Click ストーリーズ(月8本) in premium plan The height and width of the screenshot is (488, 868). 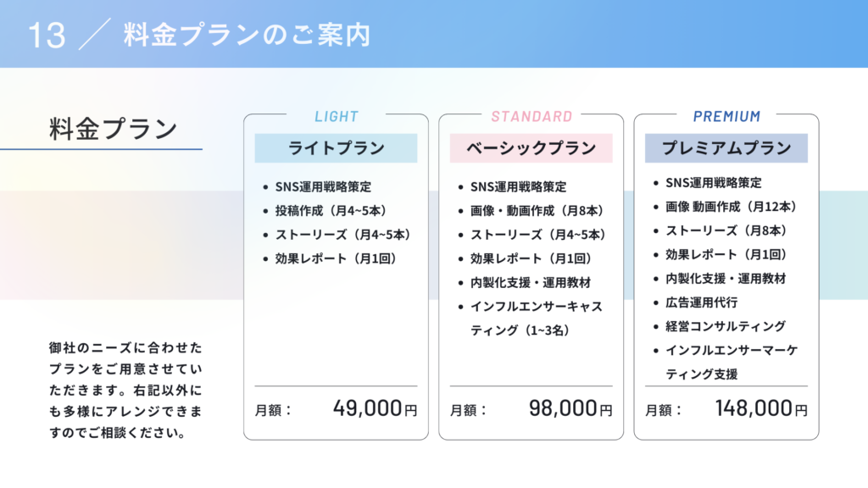click(726, 230)
